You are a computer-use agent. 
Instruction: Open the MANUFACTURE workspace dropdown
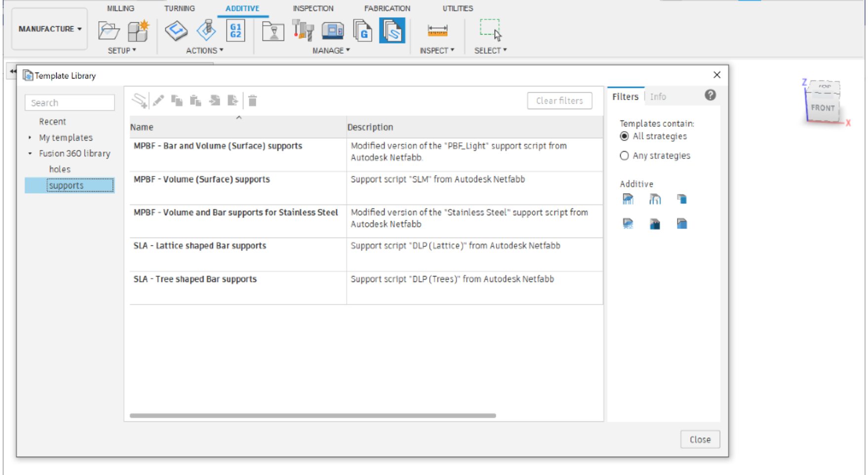49,29
